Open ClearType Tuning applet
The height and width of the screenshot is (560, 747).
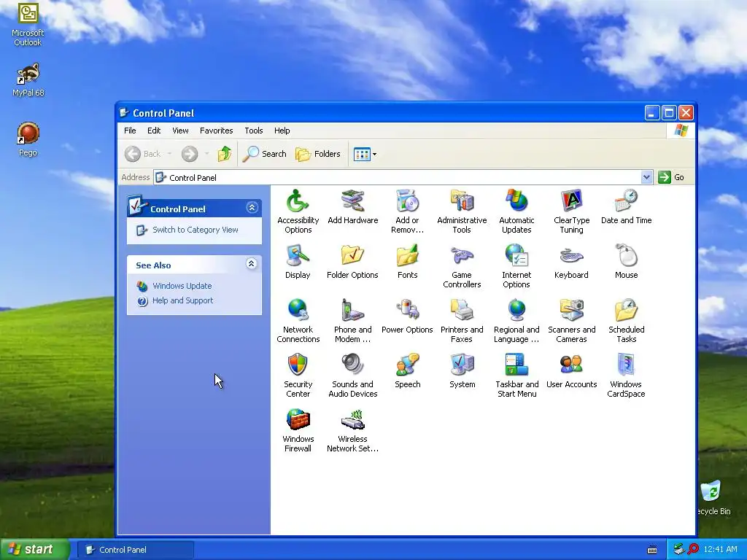571,201
